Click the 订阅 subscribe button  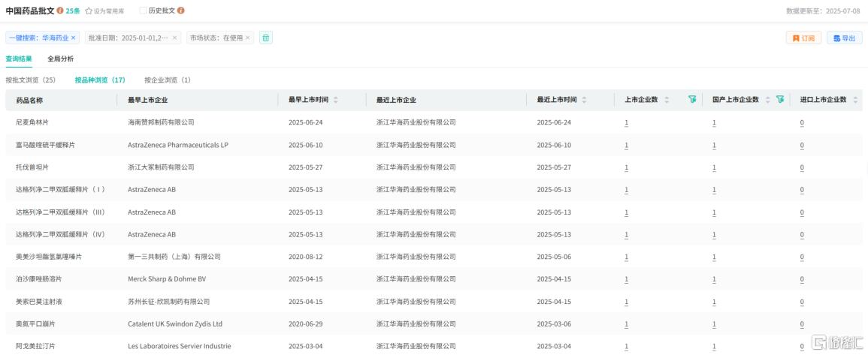(x=804, y=38)
